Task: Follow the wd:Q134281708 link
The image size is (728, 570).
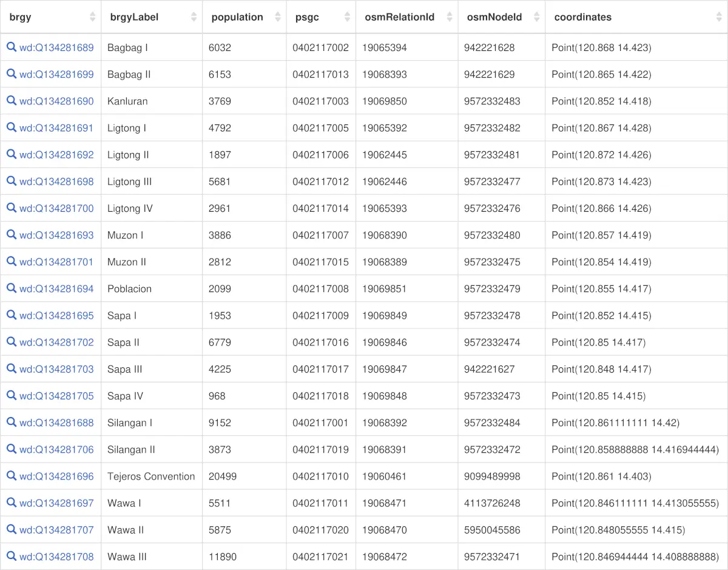Action: [56, 556]
